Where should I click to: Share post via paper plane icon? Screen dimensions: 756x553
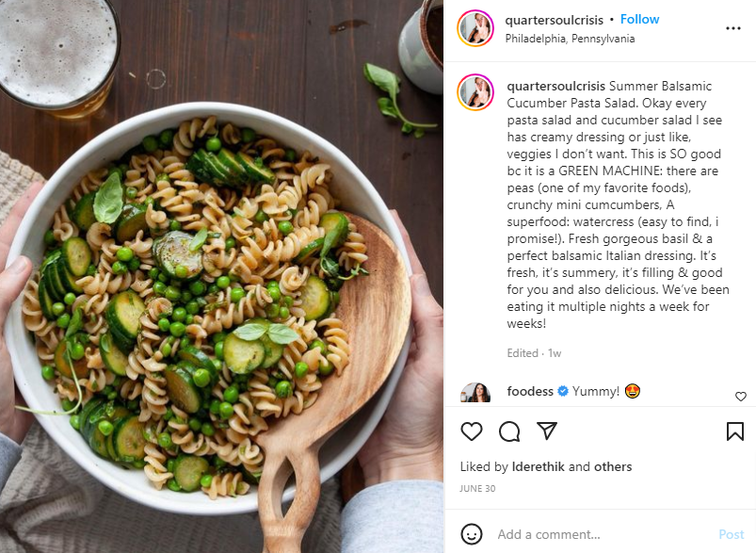click(547, 431)
